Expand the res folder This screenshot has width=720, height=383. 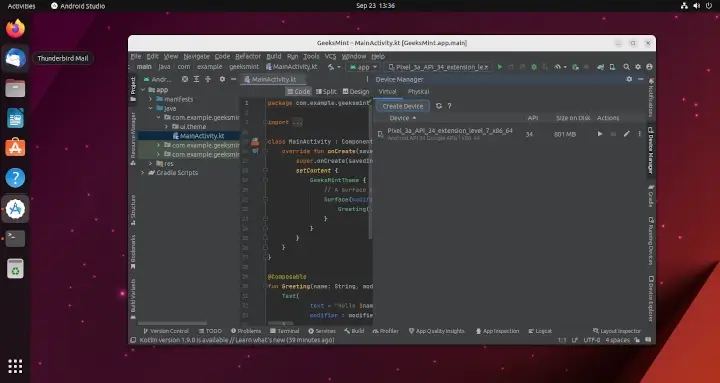(150, 163)
